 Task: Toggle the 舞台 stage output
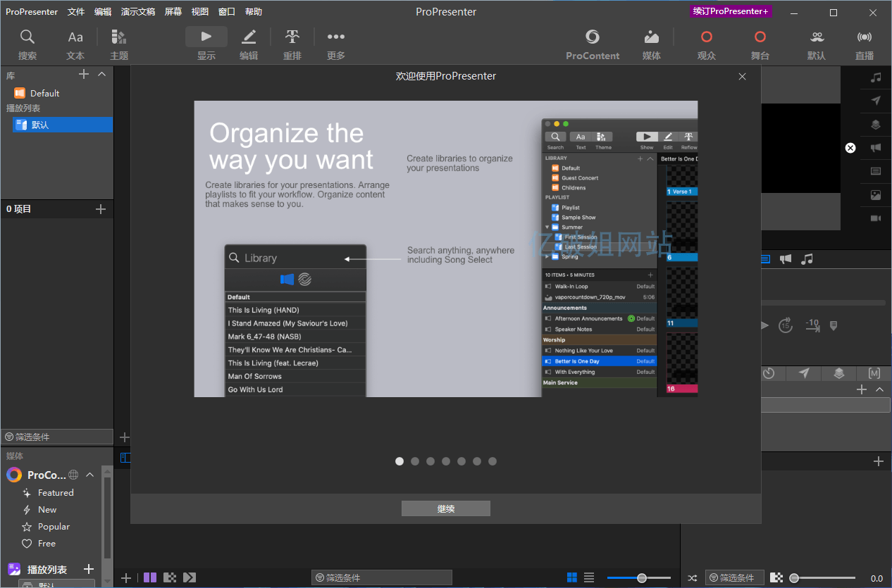[760, 45]
